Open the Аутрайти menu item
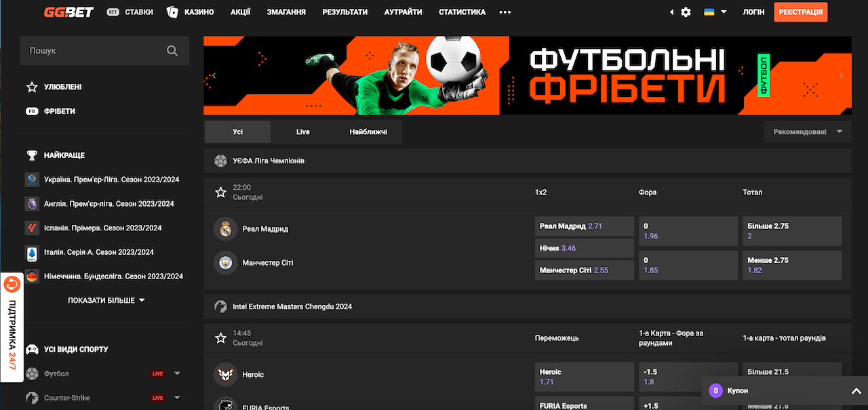Viewport: 868px width, 410px height. (403, 12)
